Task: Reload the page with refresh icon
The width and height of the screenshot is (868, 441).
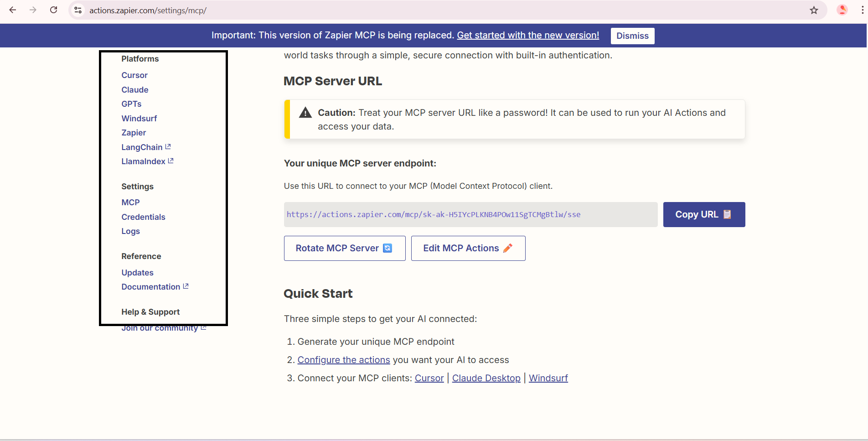Action: pos(53,10)
